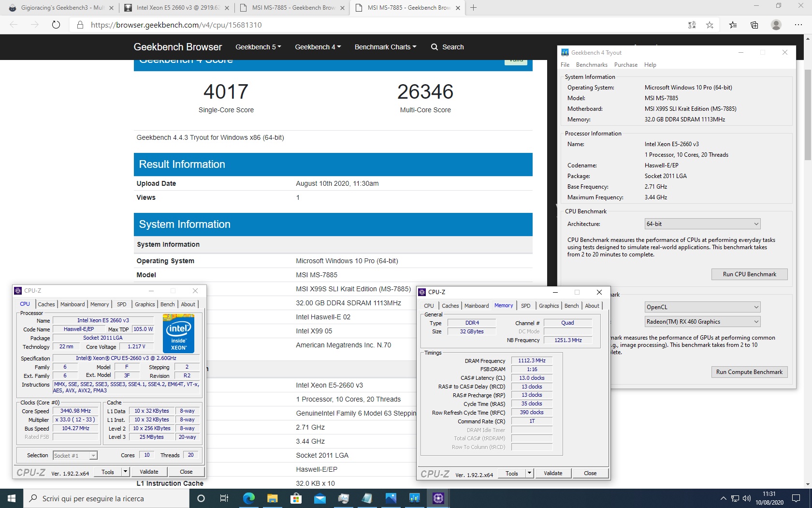Open the Architecture 64-bit dropdown
This screenshot has height=508, width=812.
click(702, 224)
